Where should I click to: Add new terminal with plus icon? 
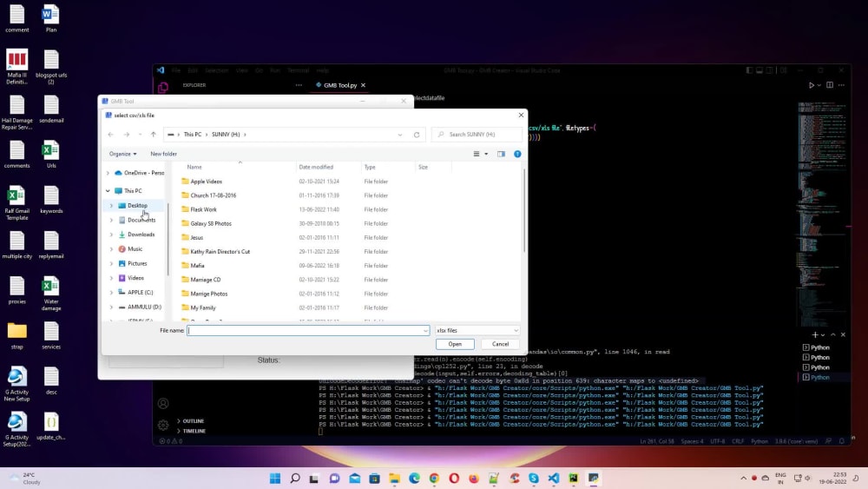(x=815, y=335)
